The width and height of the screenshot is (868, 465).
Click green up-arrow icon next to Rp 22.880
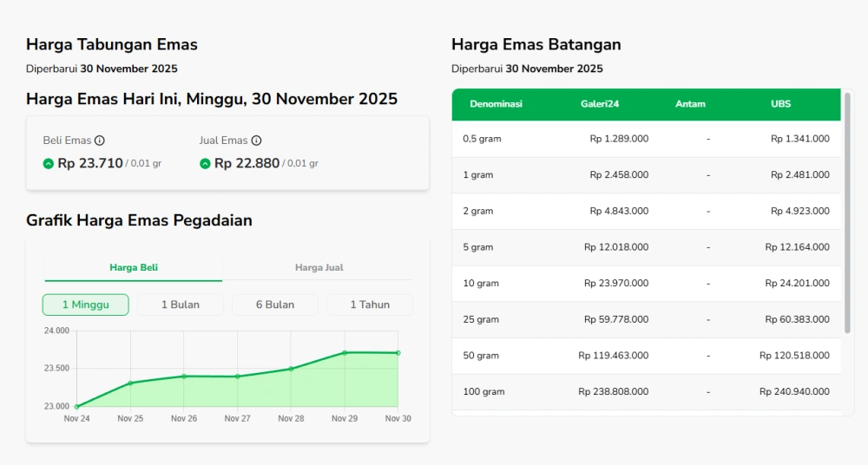206,164
